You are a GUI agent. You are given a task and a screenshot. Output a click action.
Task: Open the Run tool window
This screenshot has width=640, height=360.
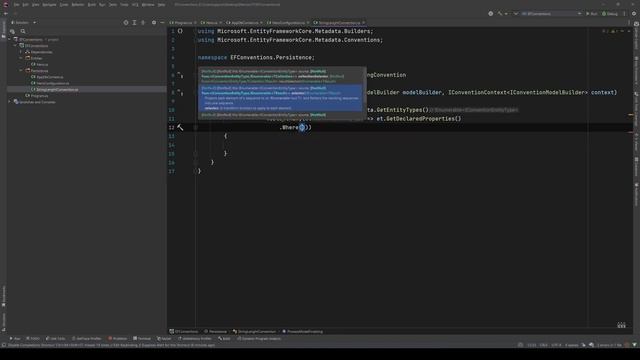15,338
